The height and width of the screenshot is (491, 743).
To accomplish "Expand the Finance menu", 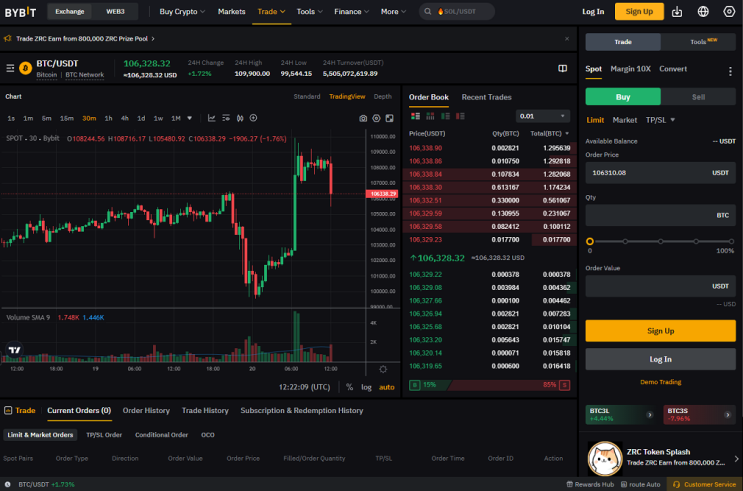I will point(351,11).
